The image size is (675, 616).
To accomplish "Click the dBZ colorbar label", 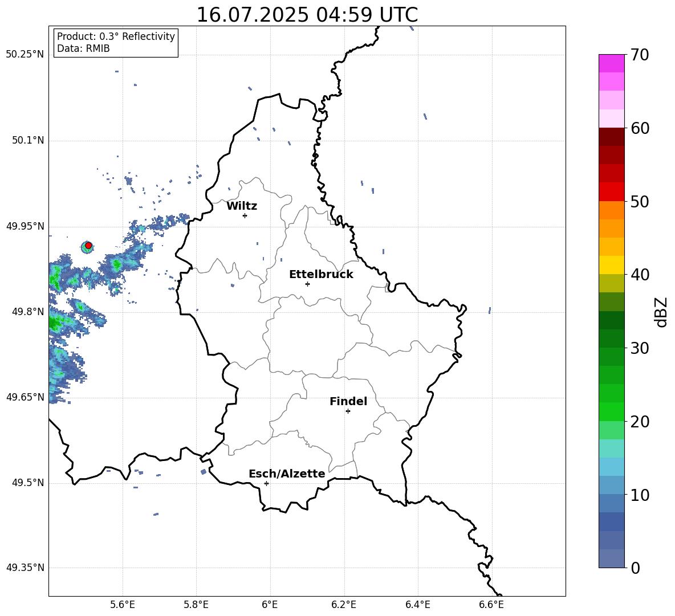I will pos(662,312).
